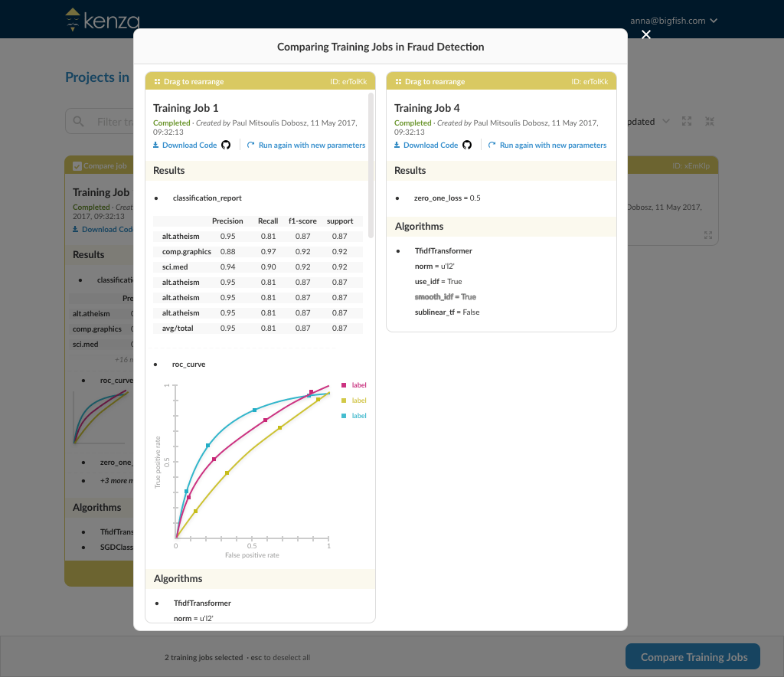
Task: Click the GitHub icon in Training Job 1
Action: (x=226, y=145)
